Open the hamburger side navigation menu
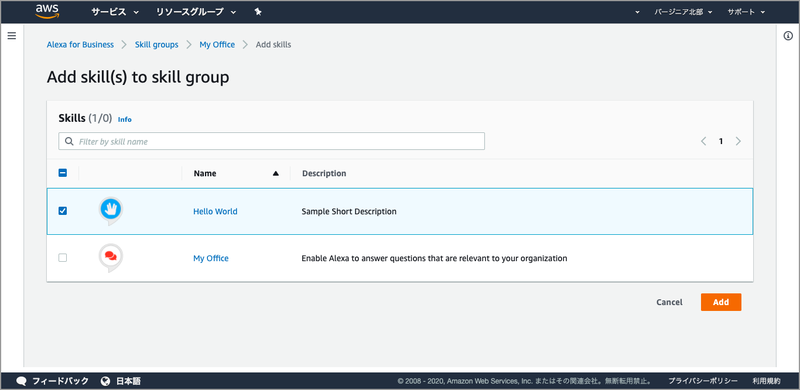 [12, 36]
